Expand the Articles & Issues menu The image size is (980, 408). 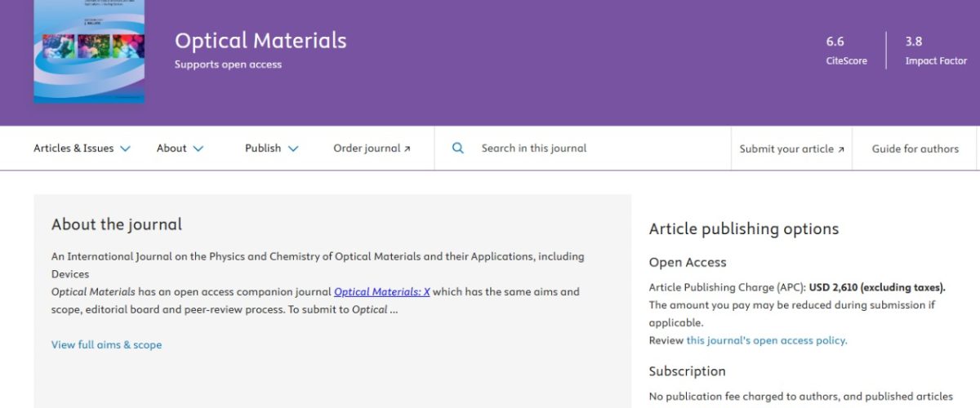pyautogui.click(x=82, y=149)
